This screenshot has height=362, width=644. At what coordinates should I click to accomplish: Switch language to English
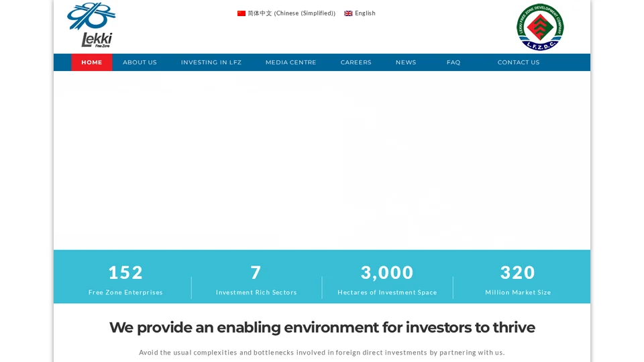pos(360,13)
